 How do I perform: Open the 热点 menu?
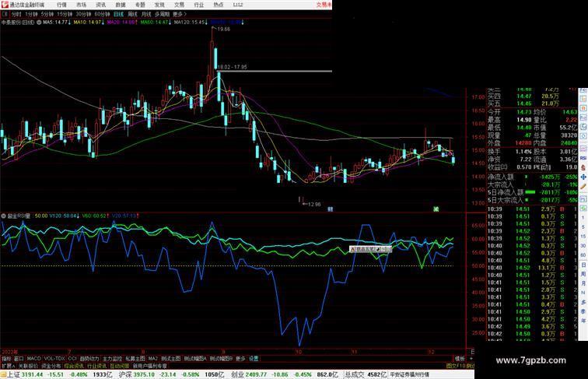click(218, 5)
